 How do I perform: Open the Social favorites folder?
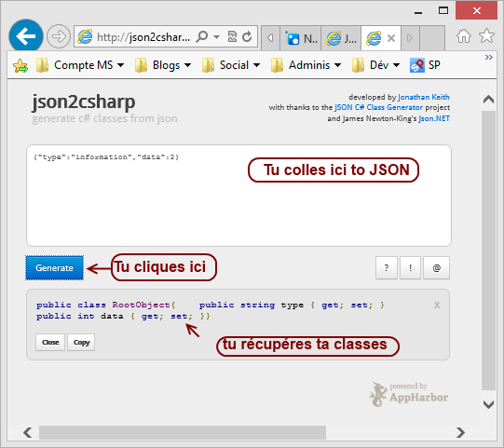click(x=230, y=65)
